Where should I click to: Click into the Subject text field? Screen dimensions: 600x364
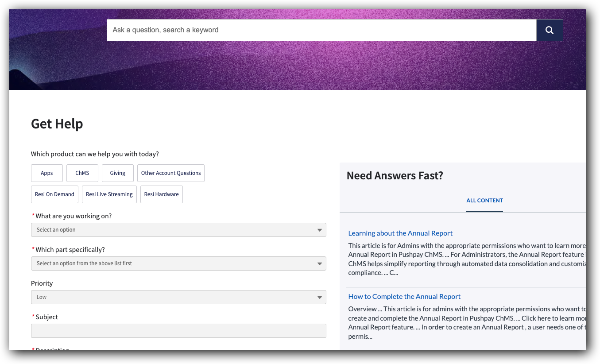pyautogui.click(x=178, y=331)
